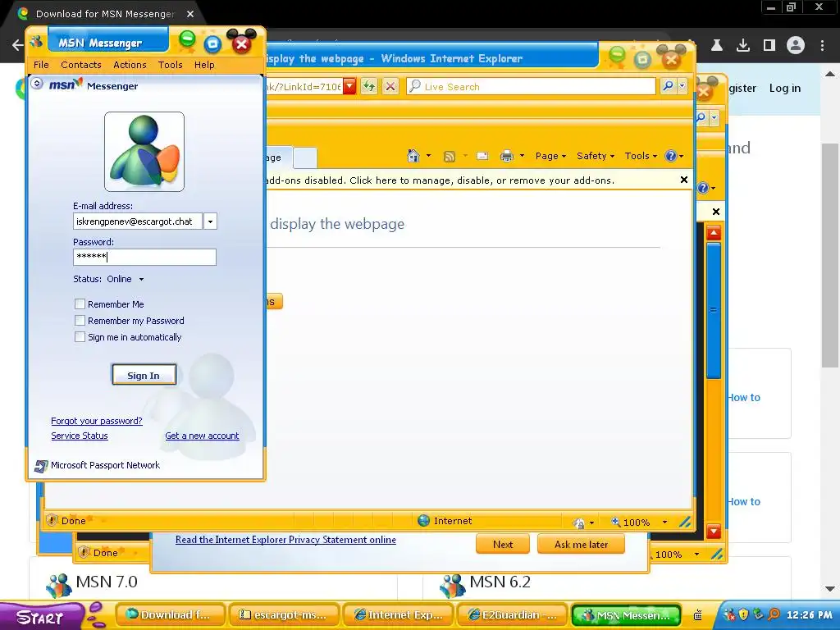840x630 pixels.
Task: Click the Log in link on the webpage
Action: click(785, 89)
